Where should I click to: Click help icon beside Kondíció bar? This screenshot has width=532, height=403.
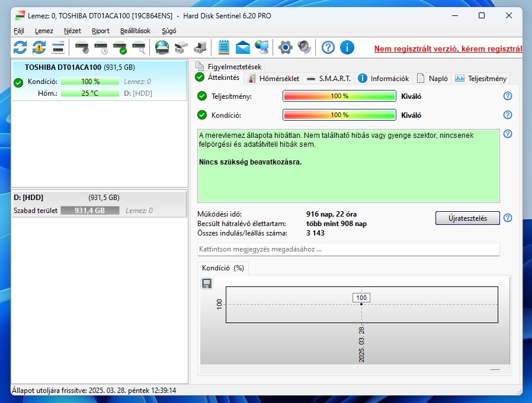tap(508, 115)
